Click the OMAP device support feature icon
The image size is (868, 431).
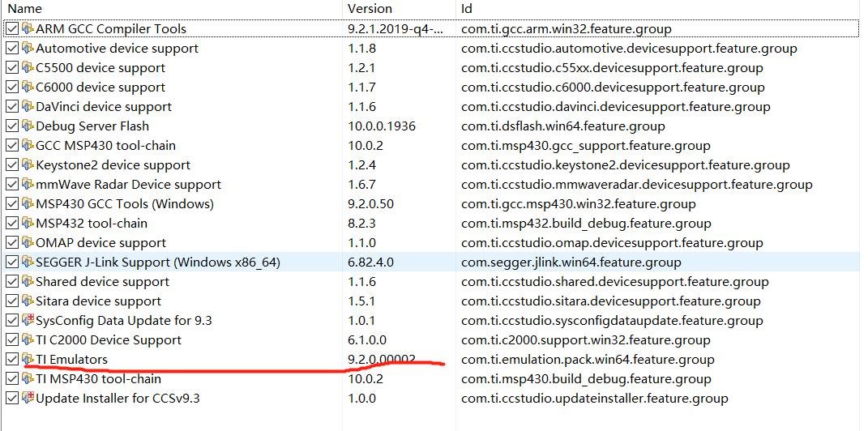(28, 242)
